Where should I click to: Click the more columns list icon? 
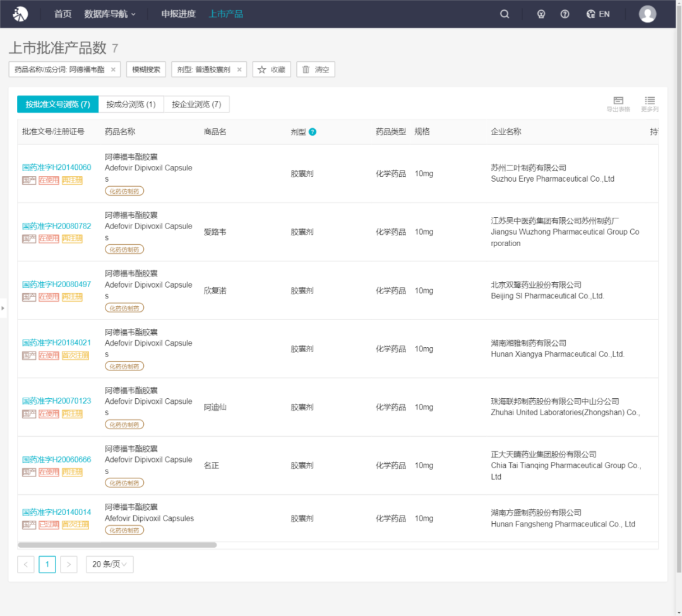tap(649, 104)
